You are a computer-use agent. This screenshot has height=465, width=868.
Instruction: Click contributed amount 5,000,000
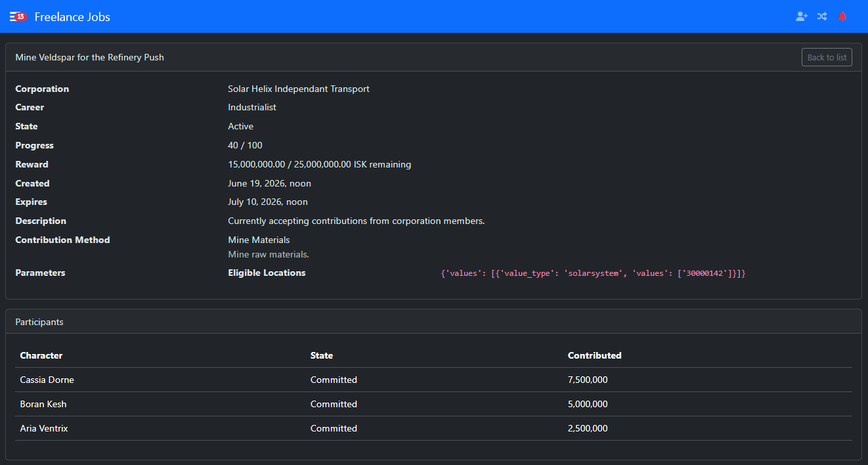point(588,404)
